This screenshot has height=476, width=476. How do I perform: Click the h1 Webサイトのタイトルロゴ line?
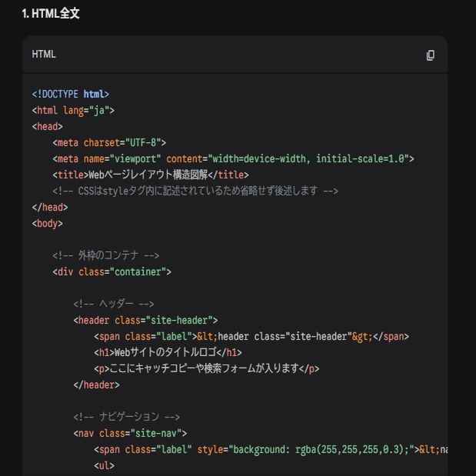(x=168, y=352)
